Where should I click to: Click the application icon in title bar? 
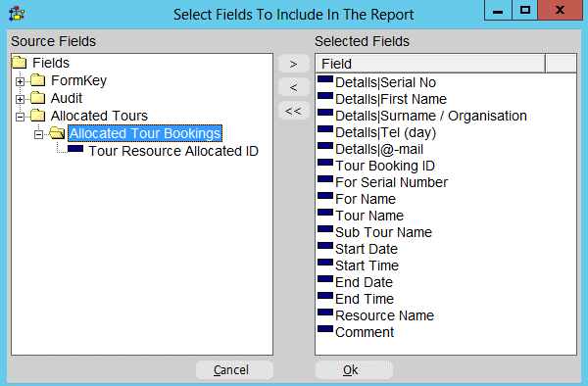[x=17, y=14]
